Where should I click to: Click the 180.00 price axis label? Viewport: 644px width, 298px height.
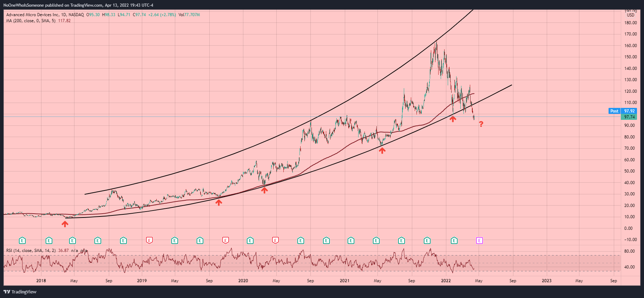click(630, 23)
